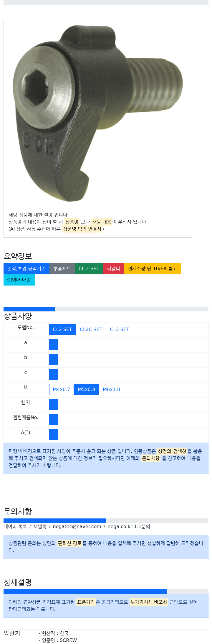The image size is (212, 644).
Task: Click the dash button in row b
Action: coord(54,359)
